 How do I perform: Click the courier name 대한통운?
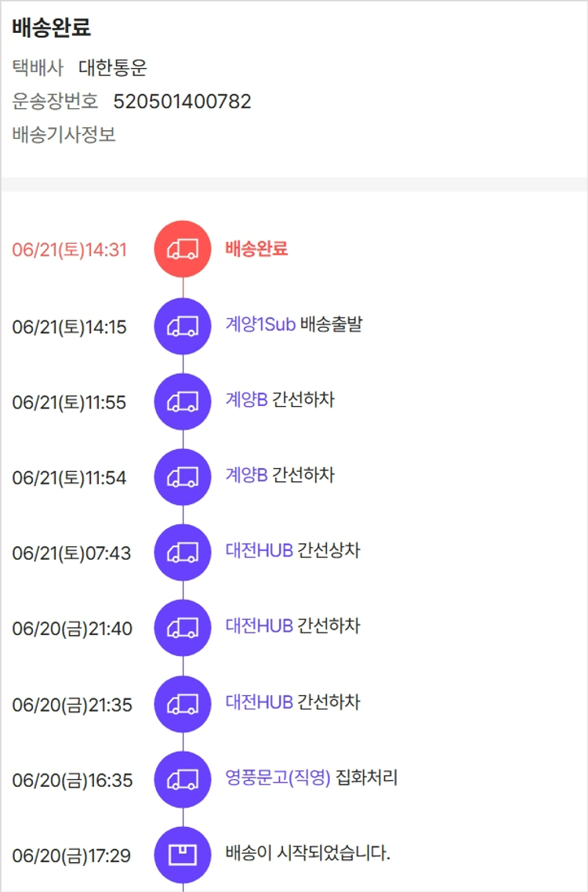(x=113, y=68)
